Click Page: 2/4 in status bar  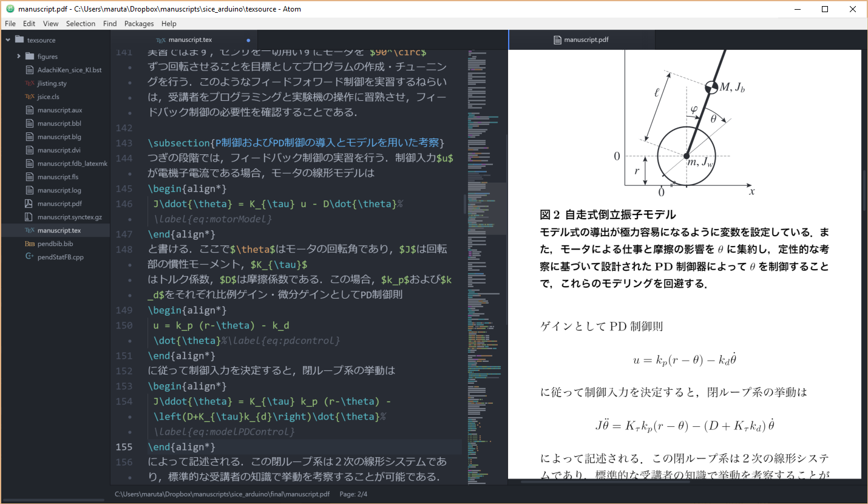[x=353, y=494]
